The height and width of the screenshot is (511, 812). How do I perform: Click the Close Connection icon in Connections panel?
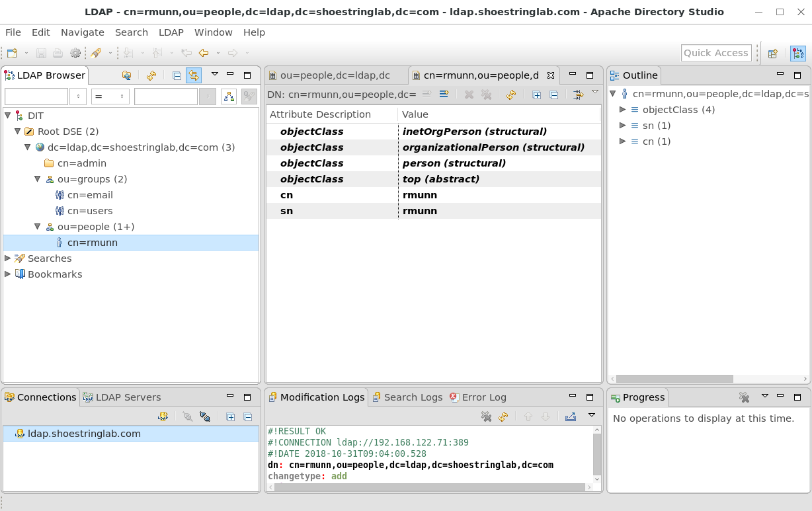click(x=205, y=416)
